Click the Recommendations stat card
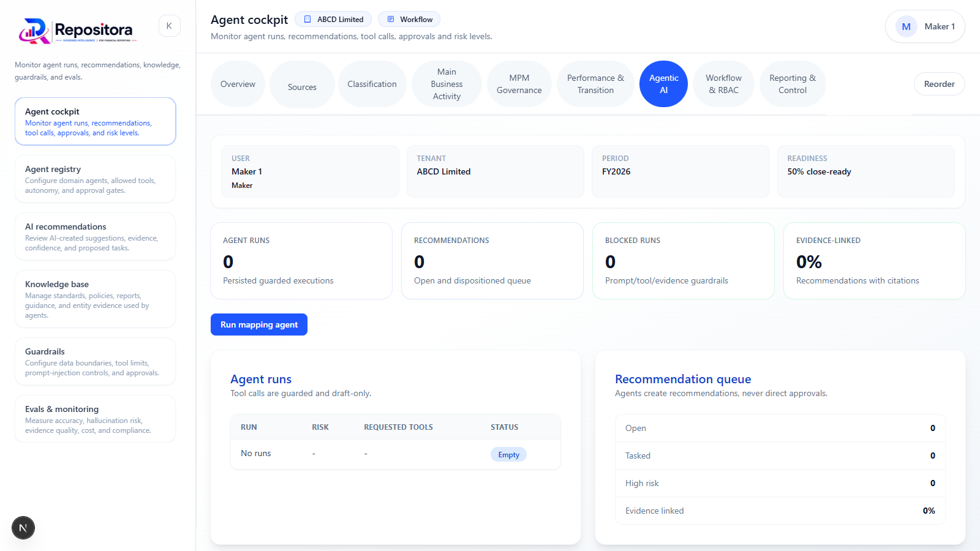This screenshot has width=980, height=551. pyautogui.click(x=492, y=261)
